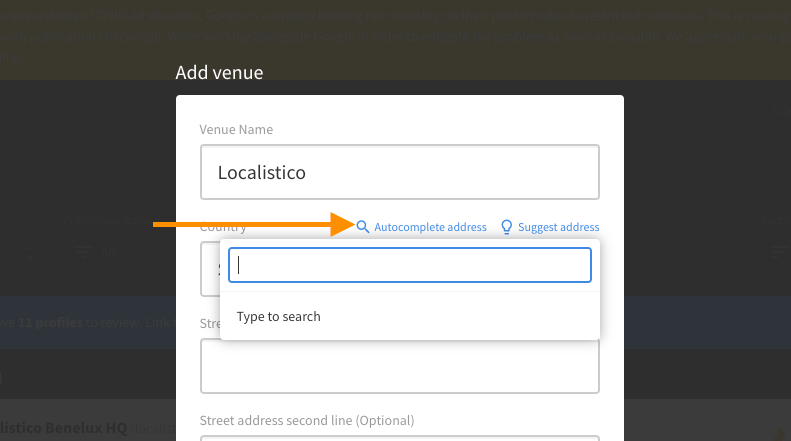Select the 'Type to search' placeholder row
The height and width of the screenshot is (441, 791).
pyautogui.click(x=410, y=317)
